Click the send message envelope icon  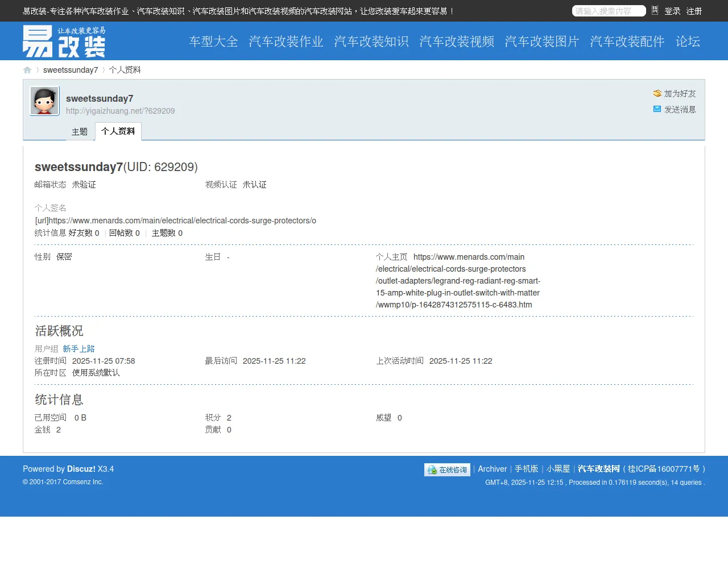[657, 109]
